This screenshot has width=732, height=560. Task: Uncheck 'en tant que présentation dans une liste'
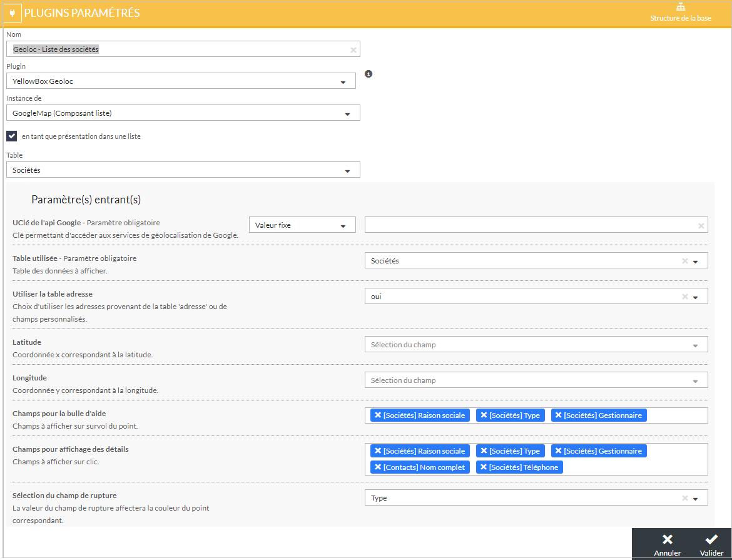pyautogui.click(x=12, y=136)
